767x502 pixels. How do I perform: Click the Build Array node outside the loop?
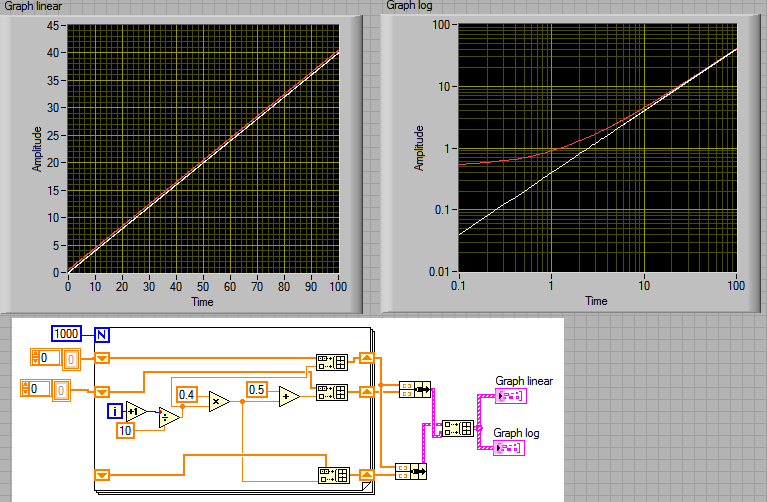(458, 429)
